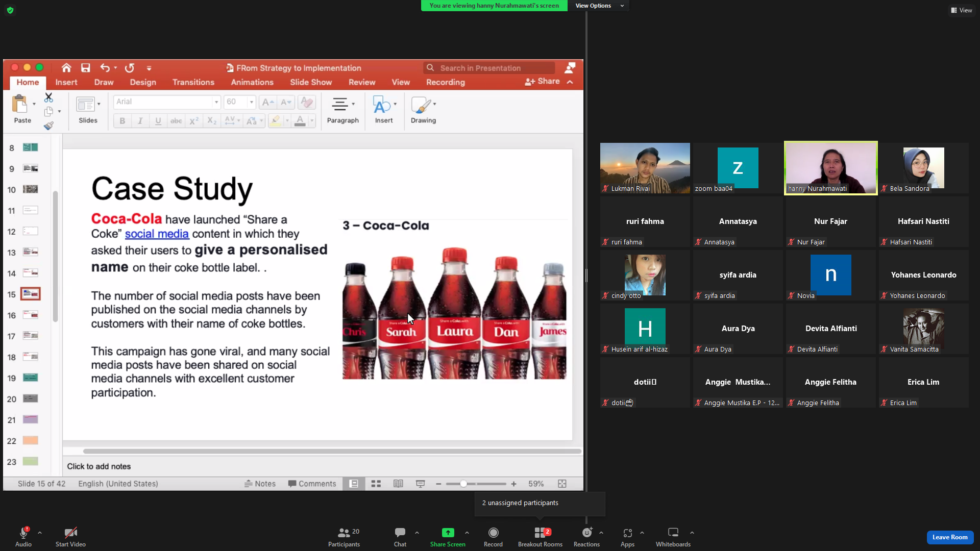This screenshot has width=980, height=551.
Task: Switch to the Design tab
Action: [x=143, y=82]
